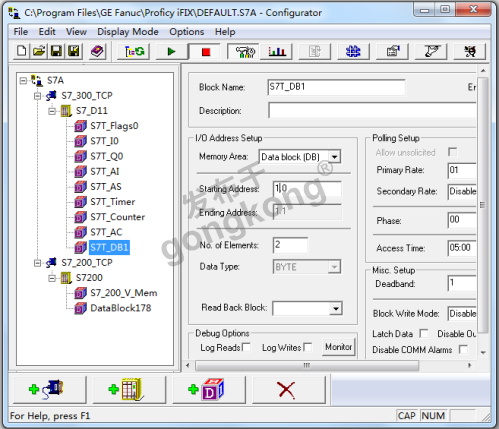Click the S7_200_TCP channel icon
The height and width of the screenshot is (429, 499).
51,263
